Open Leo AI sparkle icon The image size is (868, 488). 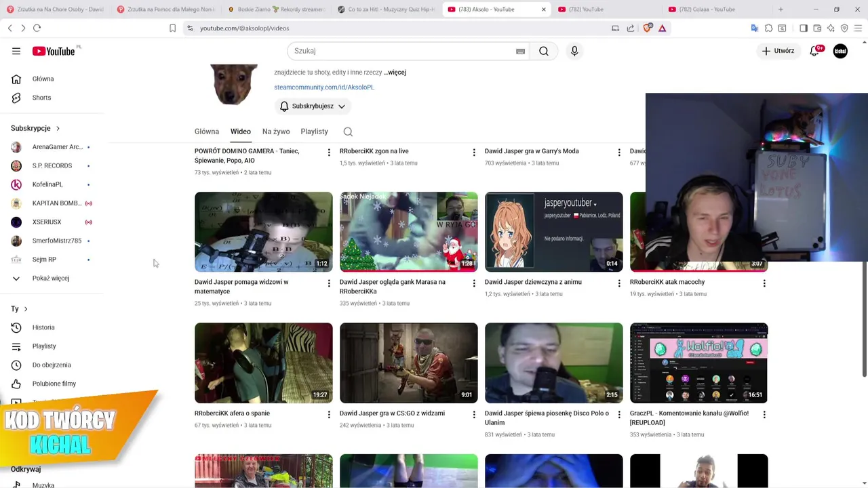pyautogui.click(x=831, y=28)
